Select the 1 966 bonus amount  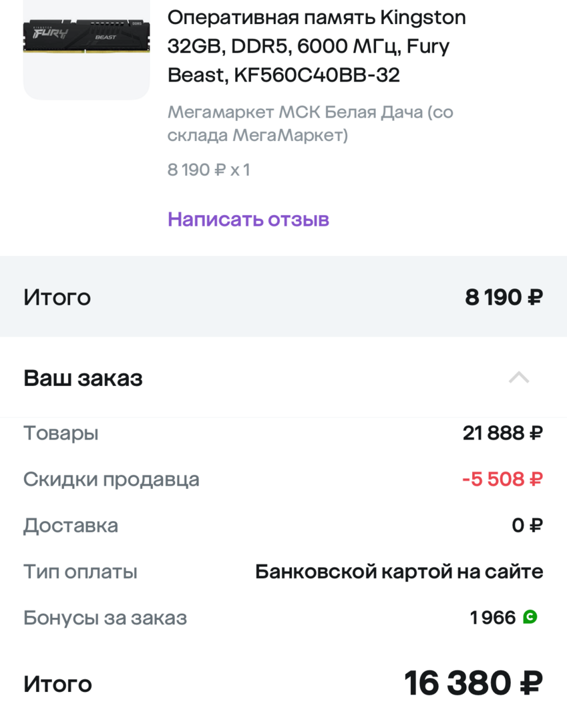coord(493,618)
